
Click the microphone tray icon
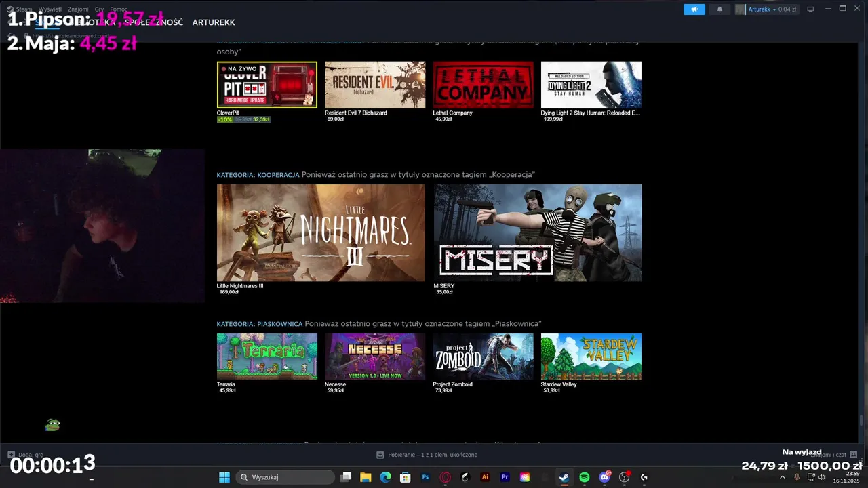[797, 477]
